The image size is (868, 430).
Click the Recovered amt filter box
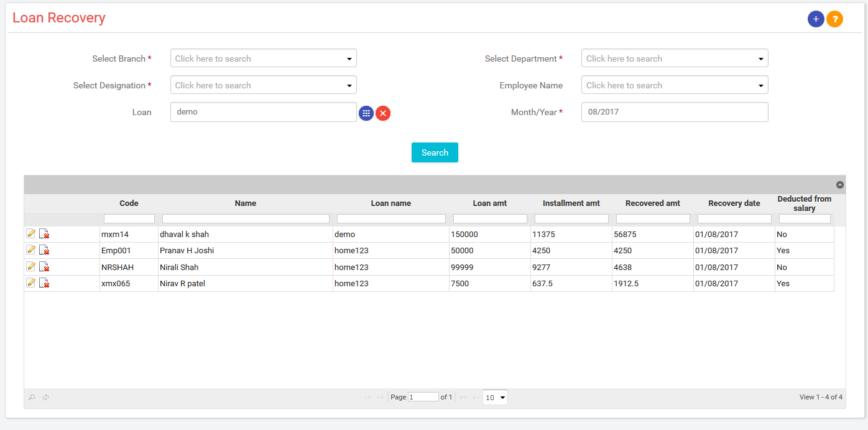click(653, 219)
